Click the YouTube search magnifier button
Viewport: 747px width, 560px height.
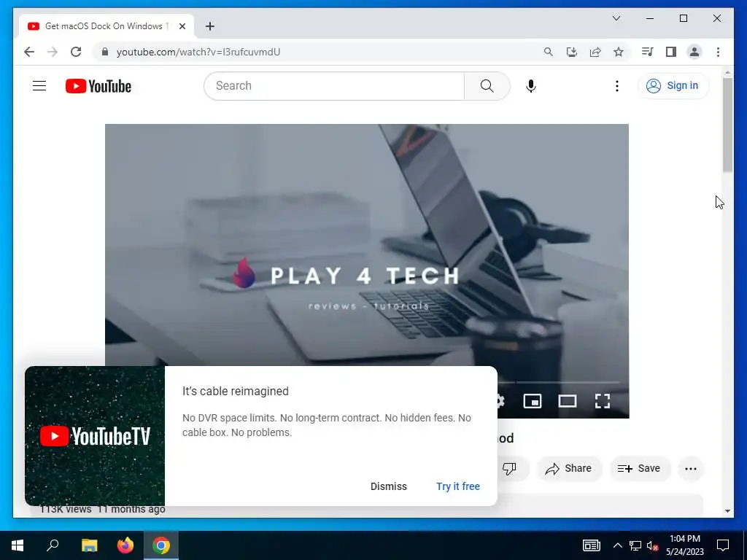click(487, 86)
